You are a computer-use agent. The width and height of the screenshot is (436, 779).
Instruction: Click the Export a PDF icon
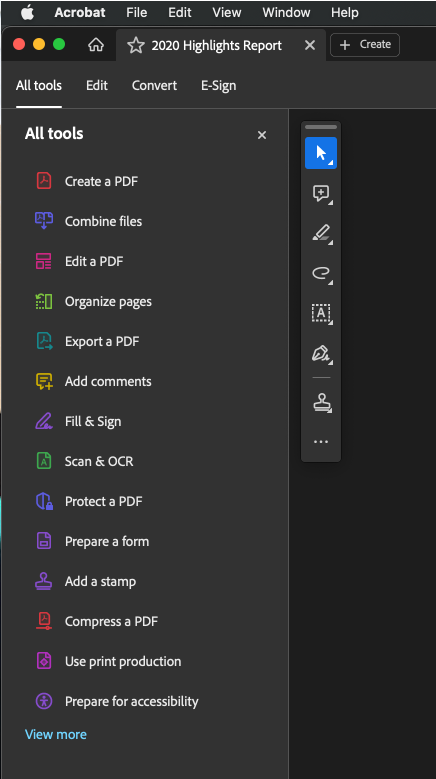[44, 341]
